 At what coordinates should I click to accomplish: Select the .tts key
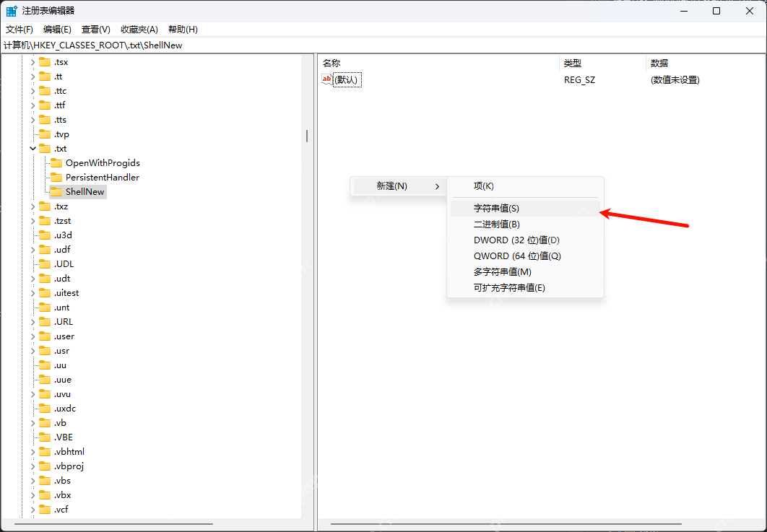coord(60,120)
